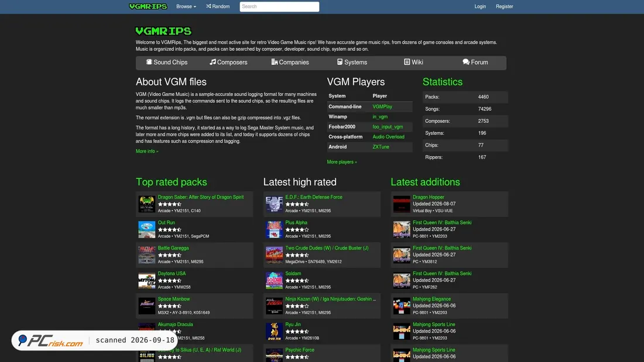
Task: Open the Ryu Jin pack
Action: (x=293, y=325)
